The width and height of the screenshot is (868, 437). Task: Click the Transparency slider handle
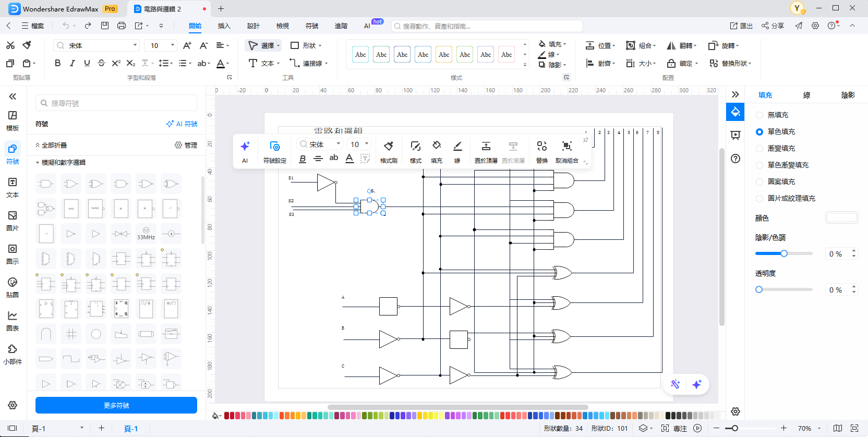tap(759, 289)
